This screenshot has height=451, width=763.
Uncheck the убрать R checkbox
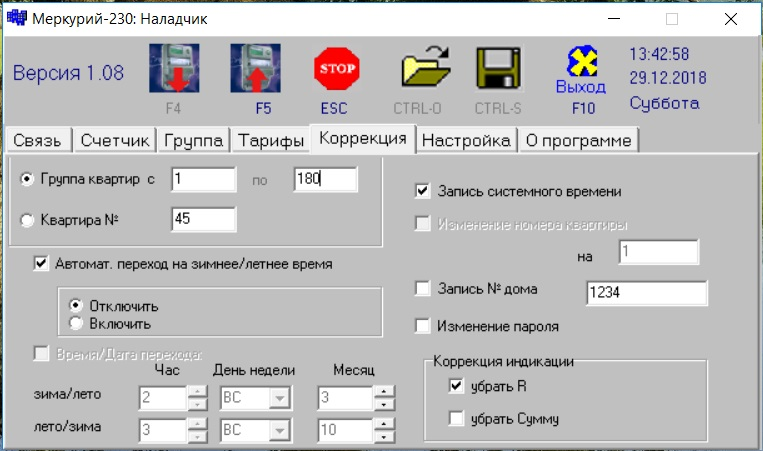[456, 386]
